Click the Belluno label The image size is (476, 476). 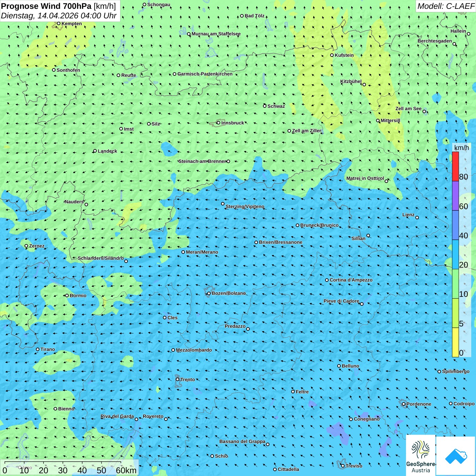350,366
